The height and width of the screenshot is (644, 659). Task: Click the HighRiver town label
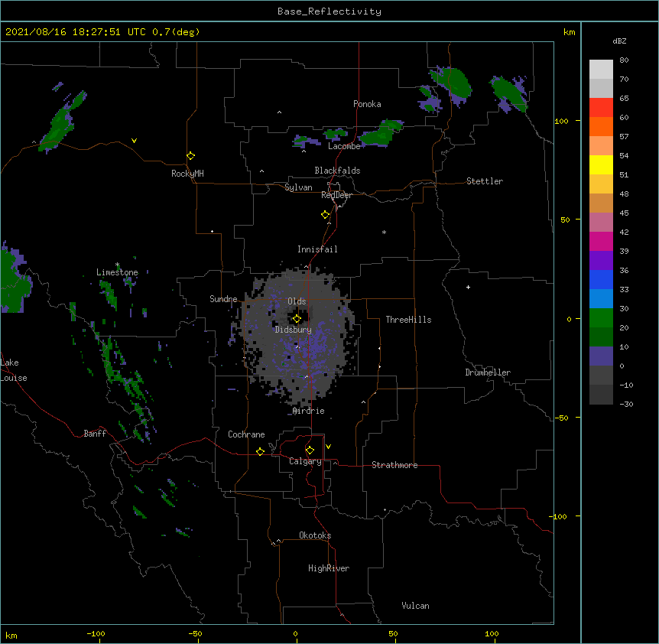[329, 568]
